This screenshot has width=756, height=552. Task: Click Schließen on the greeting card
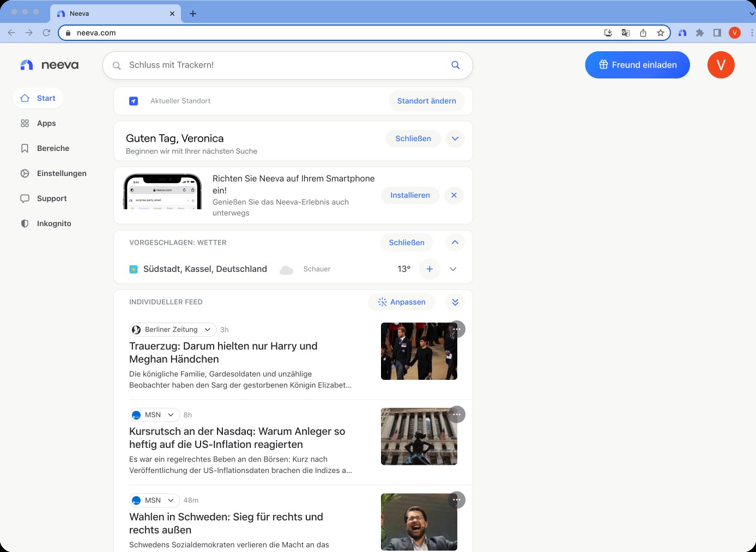[413, 138]
